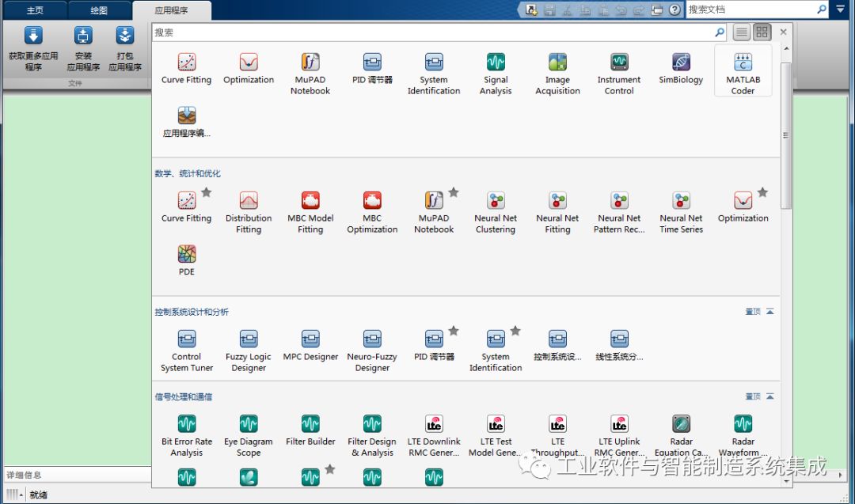Click the new shortcut icon in quick access toolbar

531,9
